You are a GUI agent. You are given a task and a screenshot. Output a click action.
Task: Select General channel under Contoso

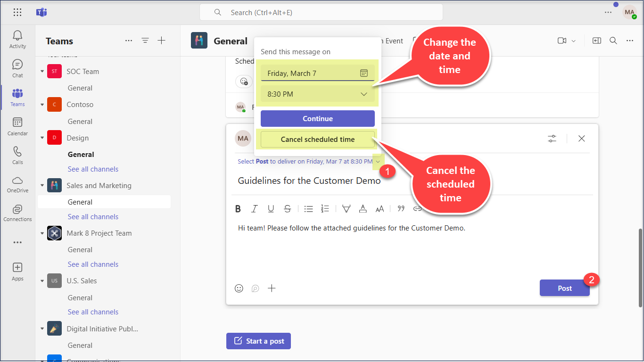pos(80,122)
